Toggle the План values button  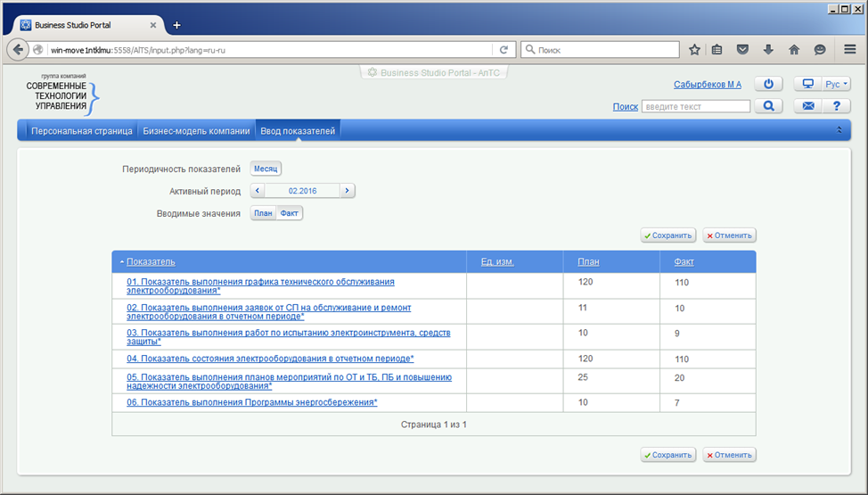[x=263, y=213]
